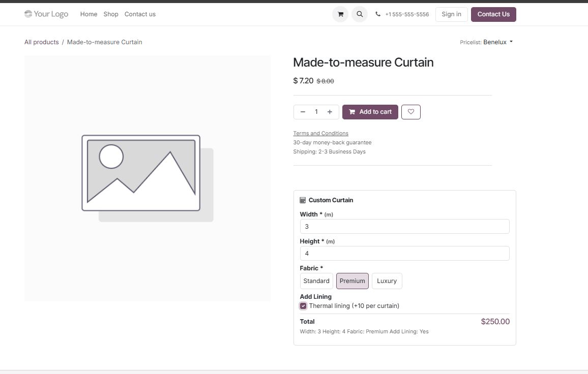Open the Shop menu item
This screenshot has width=588, height=374.
(111, 14)
